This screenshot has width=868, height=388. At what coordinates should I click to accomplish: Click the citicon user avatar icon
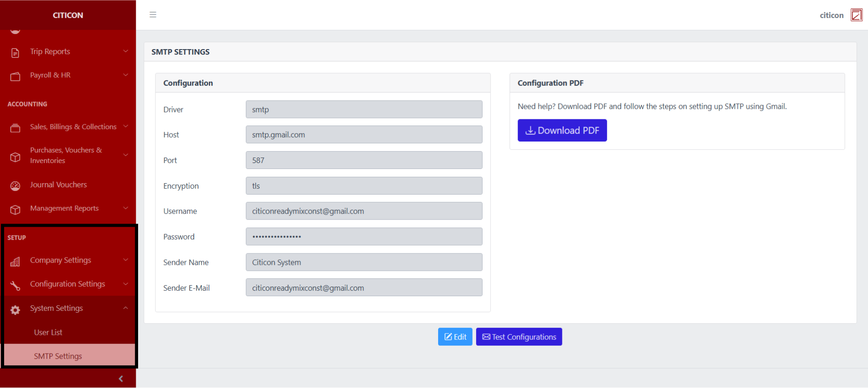point(856,15)
